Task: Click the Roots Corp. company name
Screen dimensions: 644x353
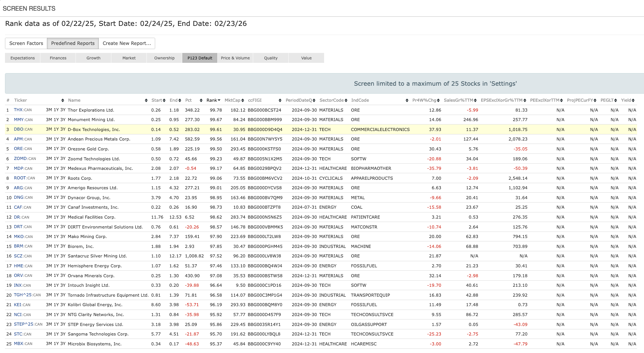Action: pos(80,178)
